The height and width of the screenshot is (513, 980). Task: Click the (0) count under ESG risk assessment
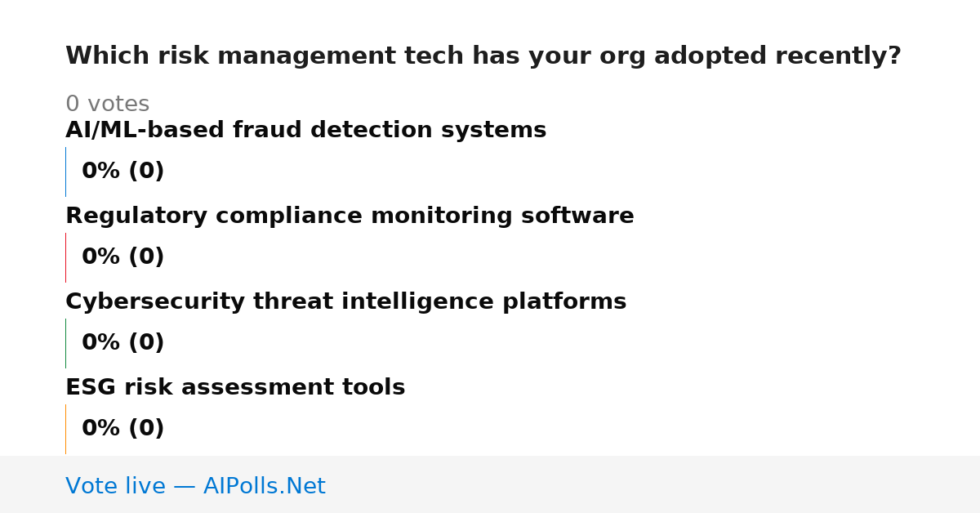(x=146, y=429)
